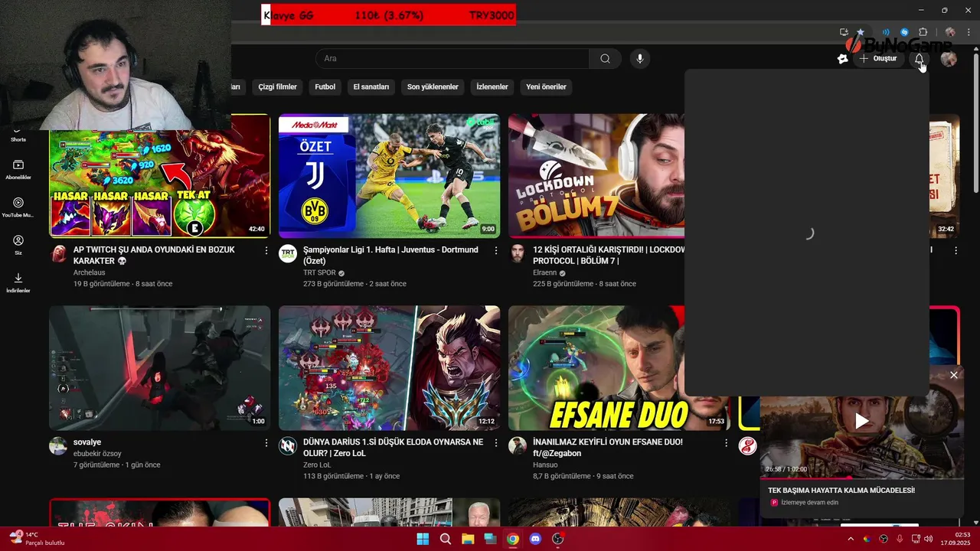Open the Chrome profile avatar

[950, 32]
